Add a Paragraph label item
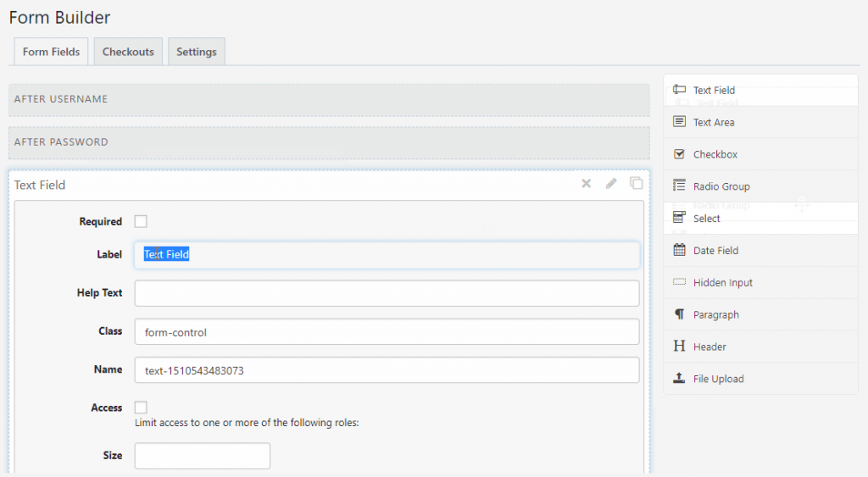Image resolution: width=868 pixels, height=477 pixels. click(715, 315)
